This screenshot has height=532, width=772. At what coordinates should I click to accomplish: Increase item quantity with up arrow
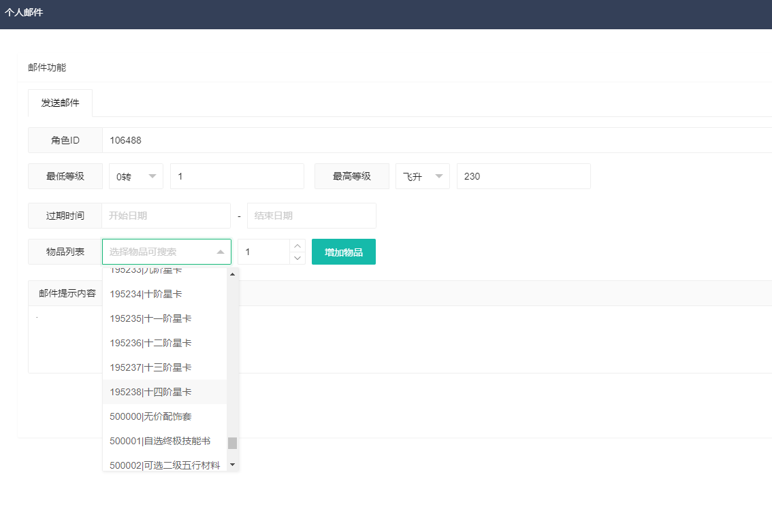point(297,246)
